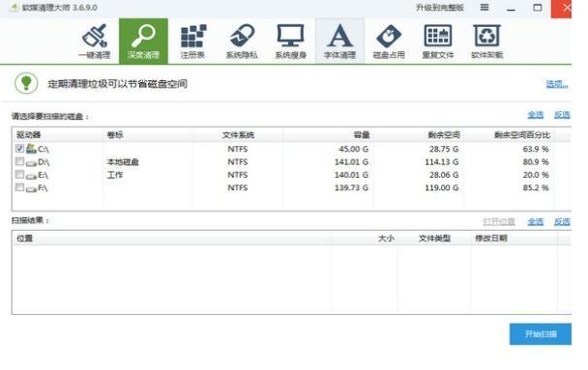Select the 本地磁盘 volume label cell
Image resolution: width=588 pixels, height=370 pixels.
click(x=123, y=162)
